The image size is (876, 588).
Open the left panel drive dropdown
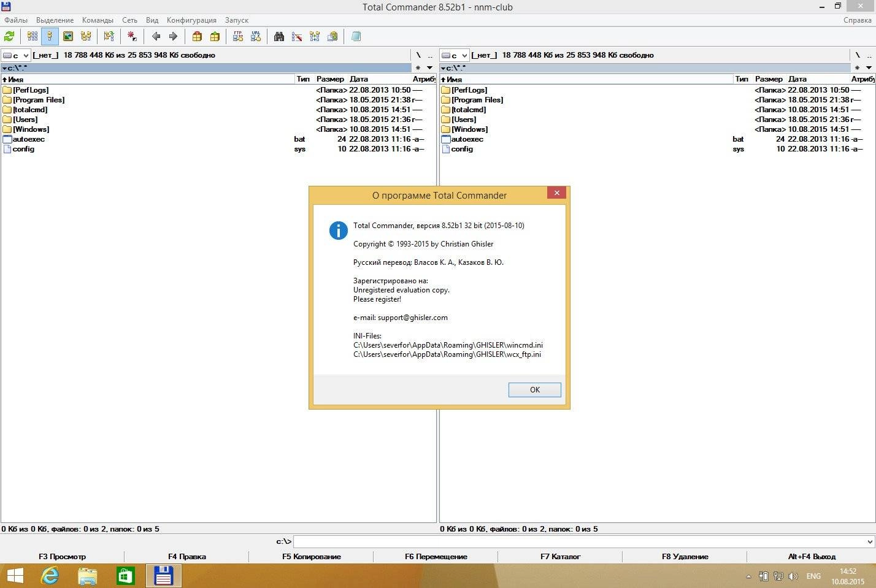16,55
